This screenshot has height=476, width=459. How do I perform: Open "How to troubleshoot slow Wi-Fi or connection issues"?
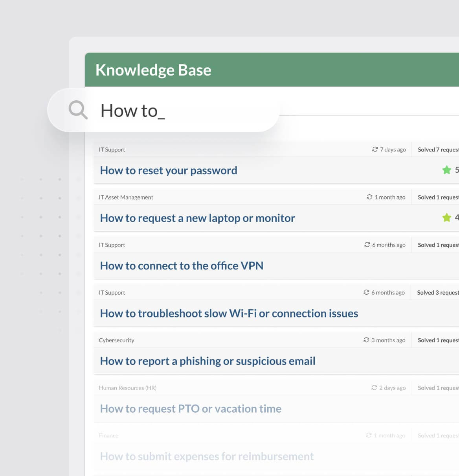pyautogui.click(x=229, y=314)
